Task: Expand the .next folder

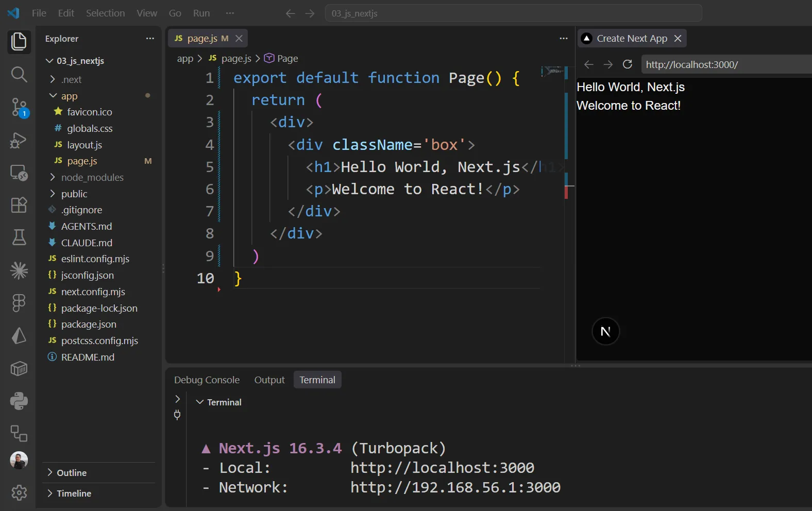Action: click(x=53, y=79)
